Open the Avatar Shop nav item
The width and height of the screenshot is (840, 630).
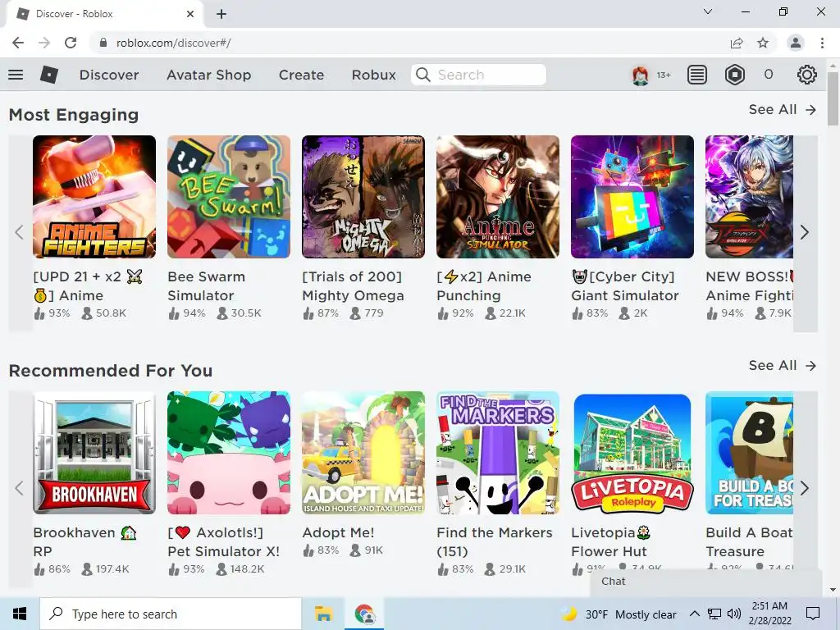click(x=209, y=75)
